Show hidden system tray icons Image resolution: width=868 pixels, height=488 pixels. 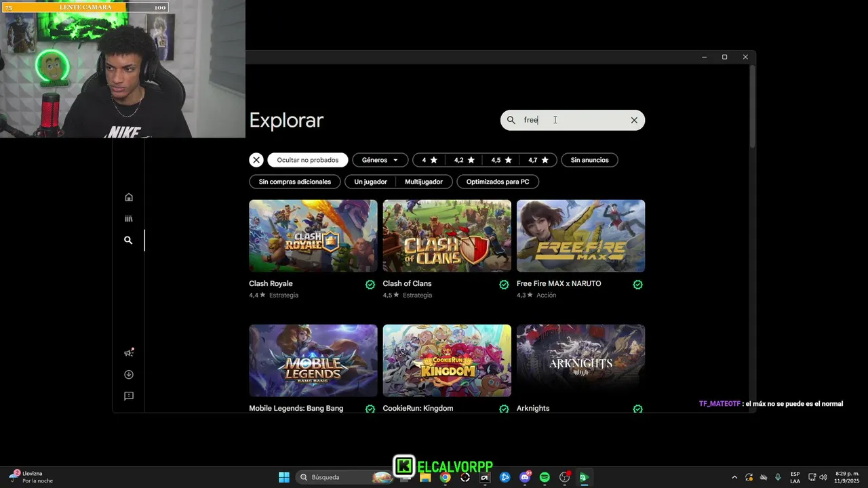[x=734, y=477]
